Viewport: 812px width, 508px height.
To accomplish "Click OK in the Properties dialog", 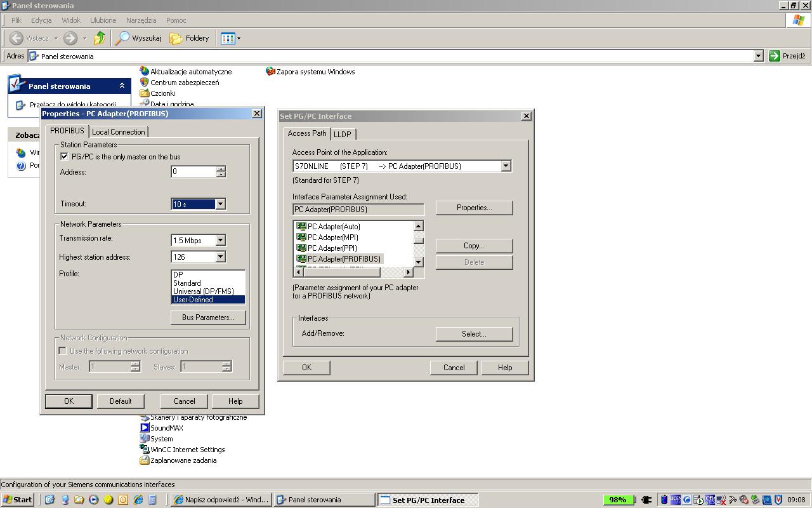I will coord(69,401).
